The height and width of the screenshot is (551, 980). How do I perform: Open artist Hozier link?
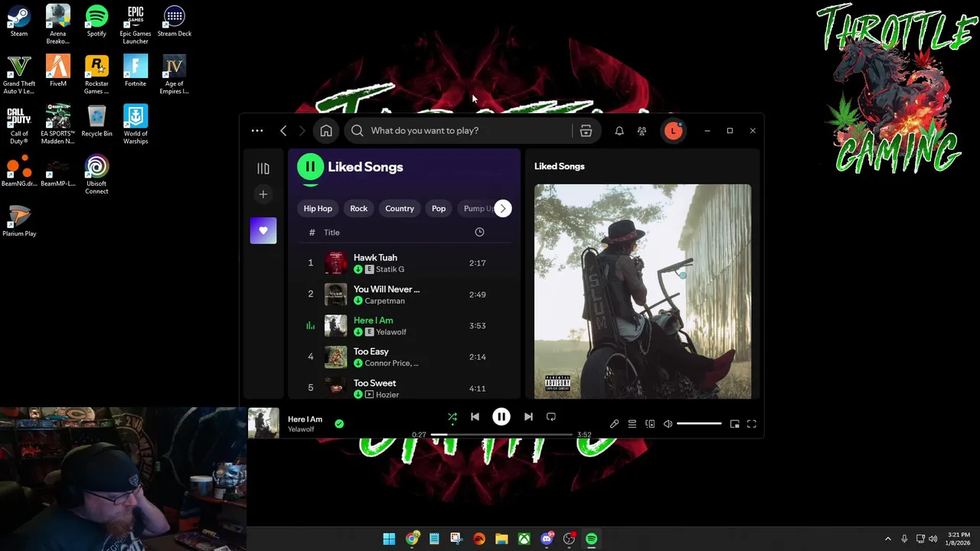click(387, 395)
